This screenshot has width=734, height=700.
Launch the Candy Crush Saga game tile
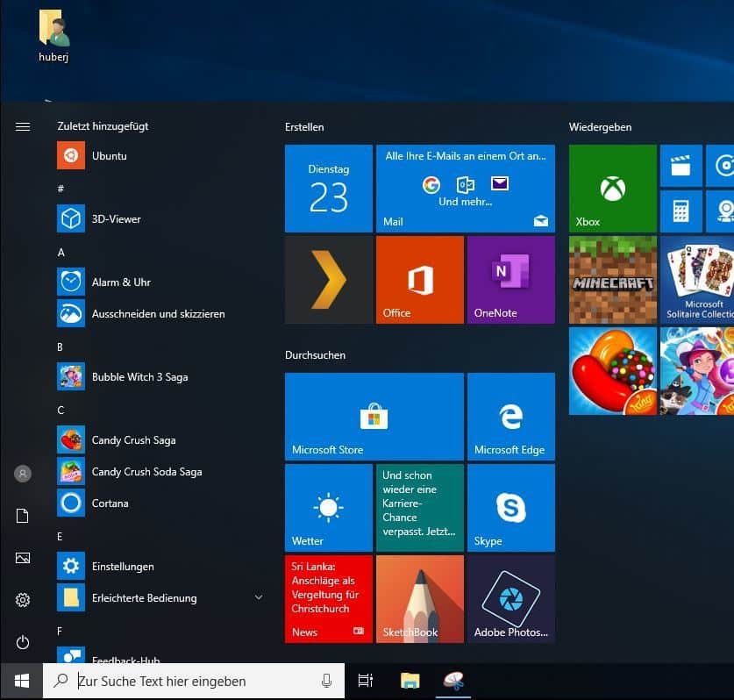(x=613, y=371)
